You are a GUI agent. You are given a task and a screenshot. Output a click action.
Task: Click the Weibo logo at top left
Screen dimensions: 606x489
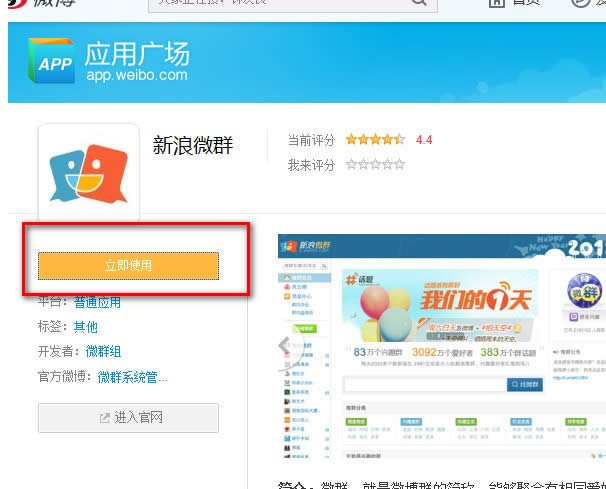click(x=42, y=3)
